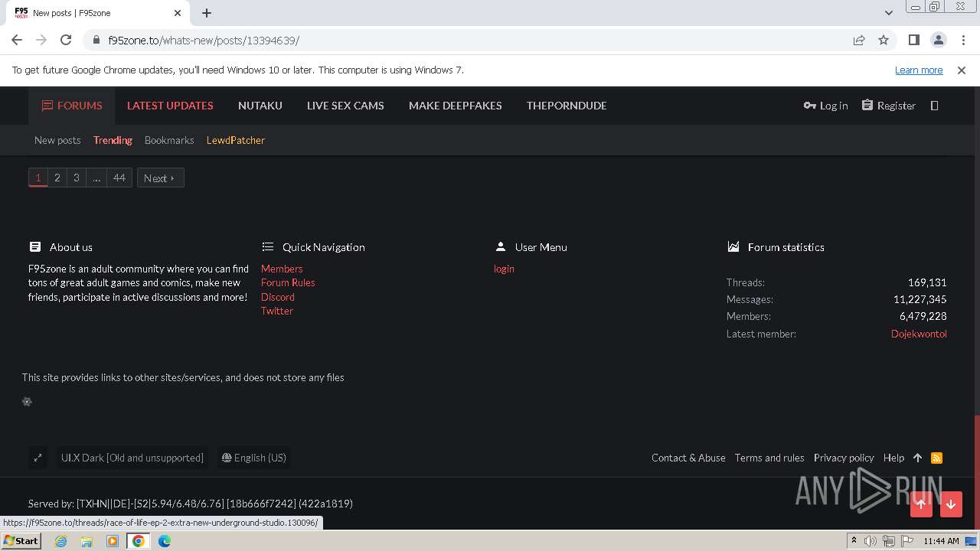Viewport: 980px width, 551px height.
Task: Click the red scroll-to-top button
Action: pos(921,504)
